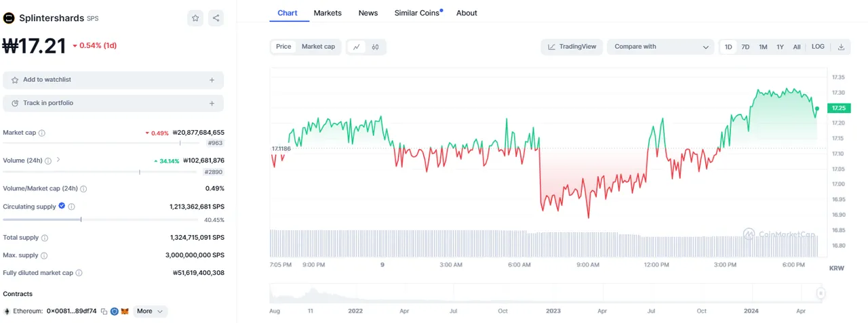Open the About tab

tap(467, 13)
